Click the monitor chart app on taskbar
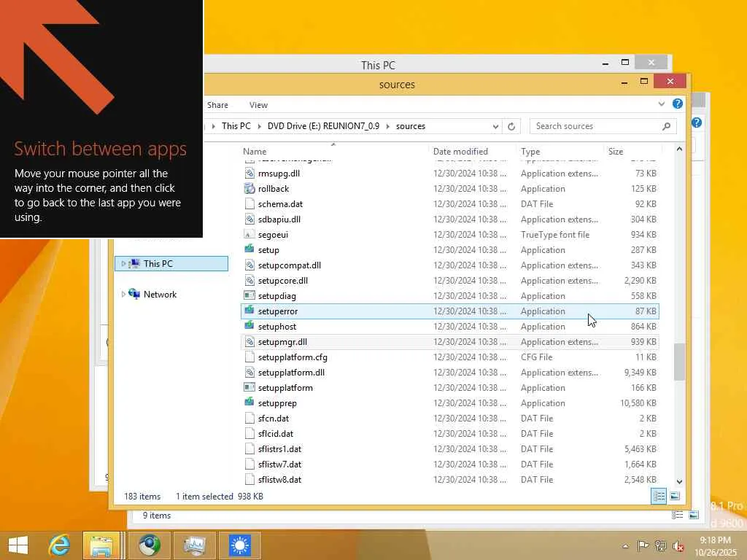This screenshot has width=747, height=560. click(x=194, y=545)
